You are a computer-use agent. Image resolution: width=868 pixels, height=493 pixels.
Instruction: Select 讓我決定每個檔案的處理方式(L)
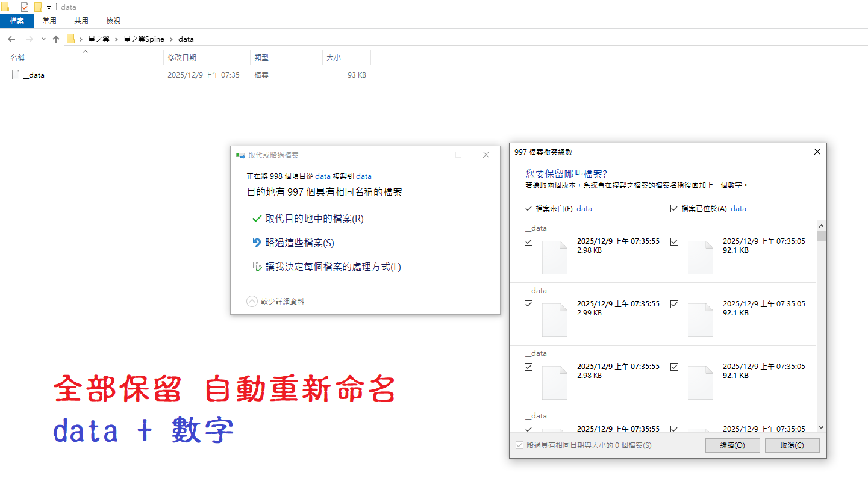pyautogui.click(x=333, y=267)
